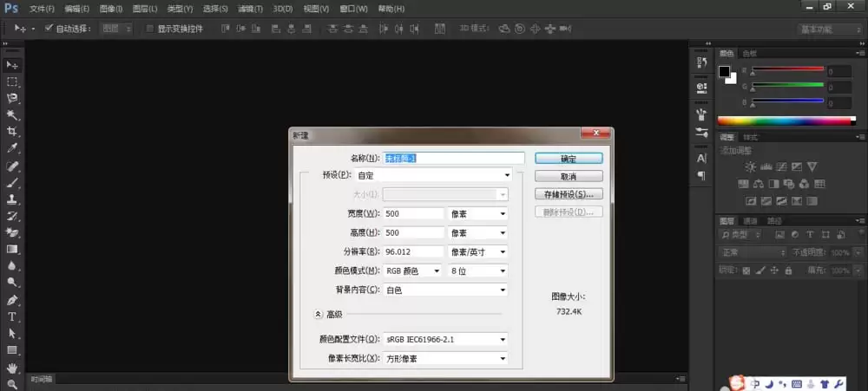Select the Pen tool
The image size is (868, 391).
[x=12, y=300]
